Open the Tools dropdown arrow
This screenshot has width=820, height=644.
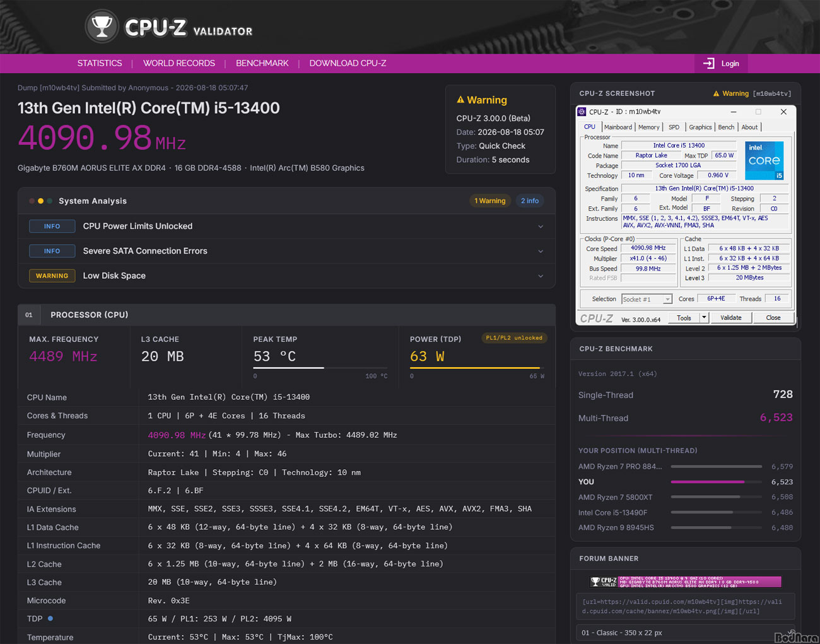point(704,318)
